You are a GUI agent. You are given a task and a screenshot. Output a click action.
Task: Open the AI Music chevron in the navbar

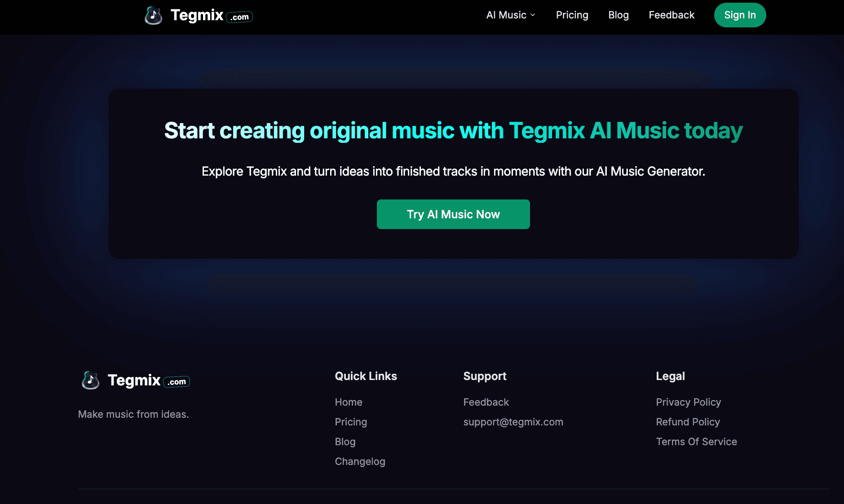click(533, 15)
